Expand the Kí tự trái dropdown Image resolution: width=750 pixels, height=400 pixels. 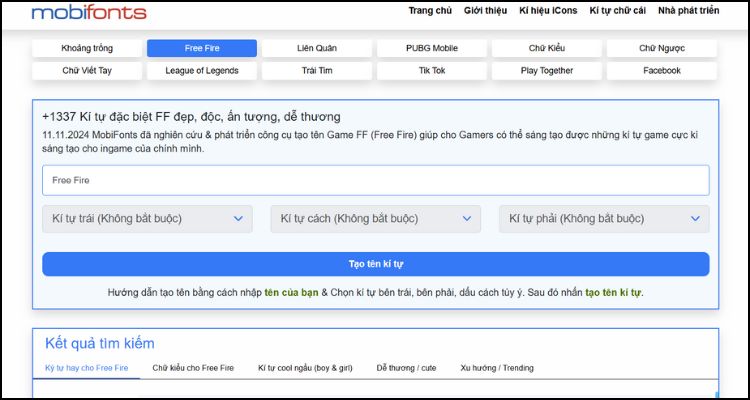pyautogui.click(x=147, y=219)
